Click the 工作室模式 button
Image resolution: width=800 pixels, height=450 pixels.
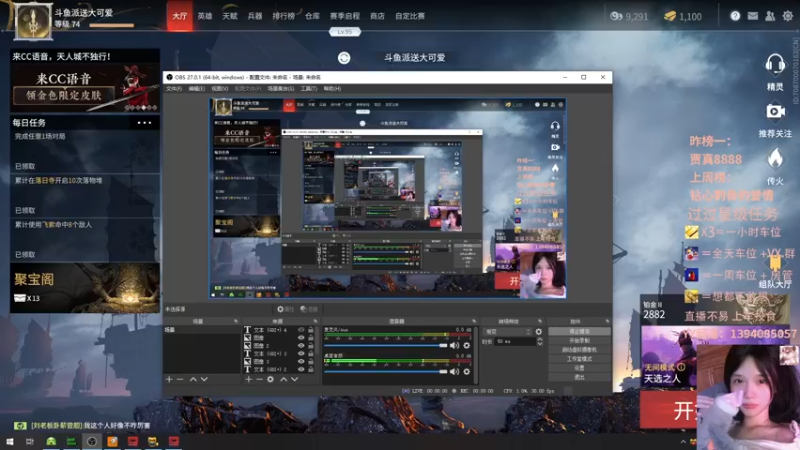579,359
